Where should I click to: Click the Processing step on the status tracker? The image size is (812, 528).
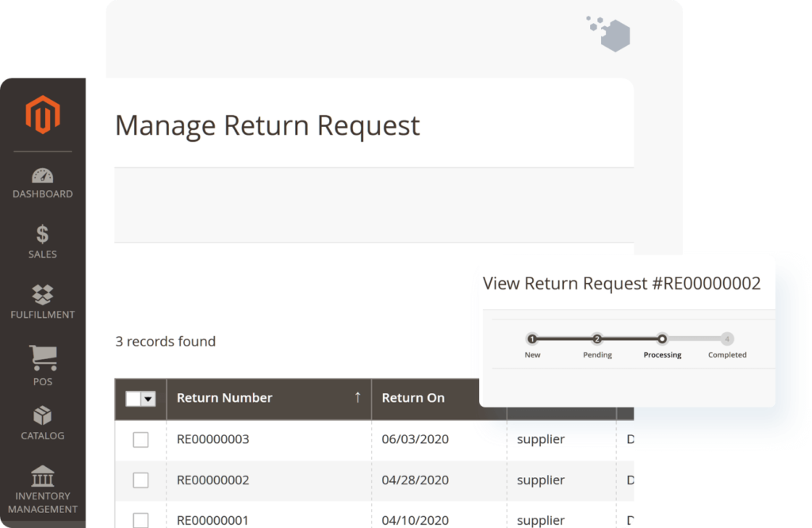[x=662, y=339]
